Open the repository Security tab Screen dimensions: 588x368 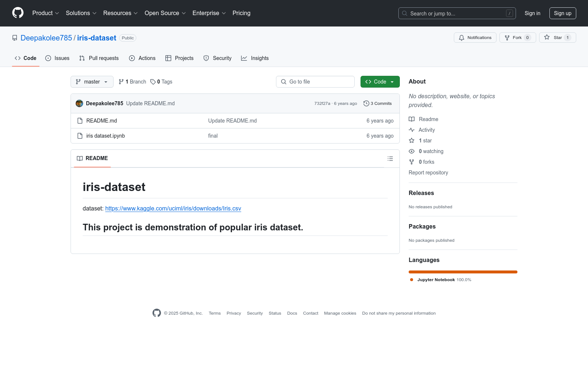point(218,58)
